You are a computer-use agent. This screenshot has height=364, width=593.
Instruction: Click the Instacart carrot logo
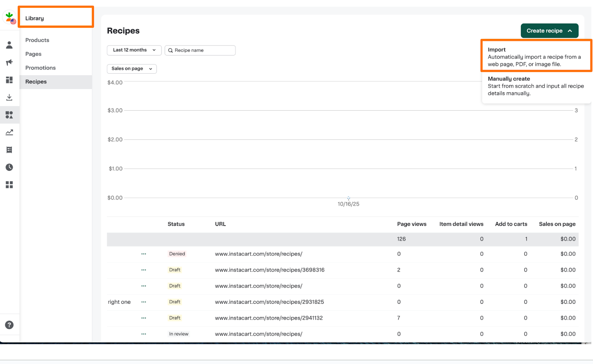click(x=9, y=16)
